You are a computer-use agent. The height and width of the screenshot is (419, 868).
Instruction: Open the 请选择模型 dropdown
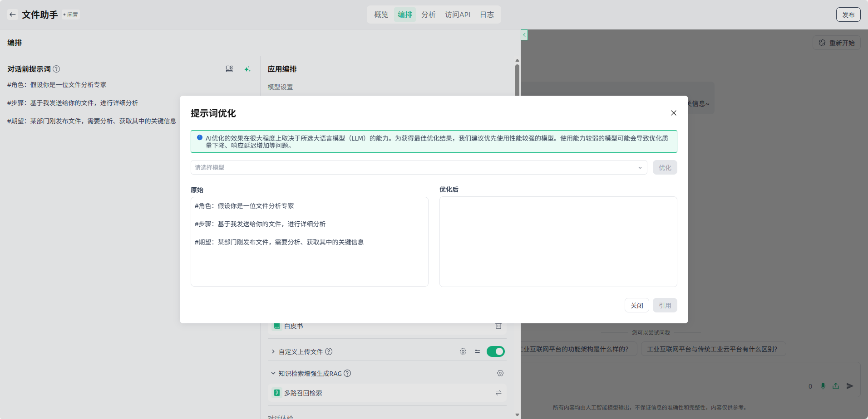coord(419,167)
